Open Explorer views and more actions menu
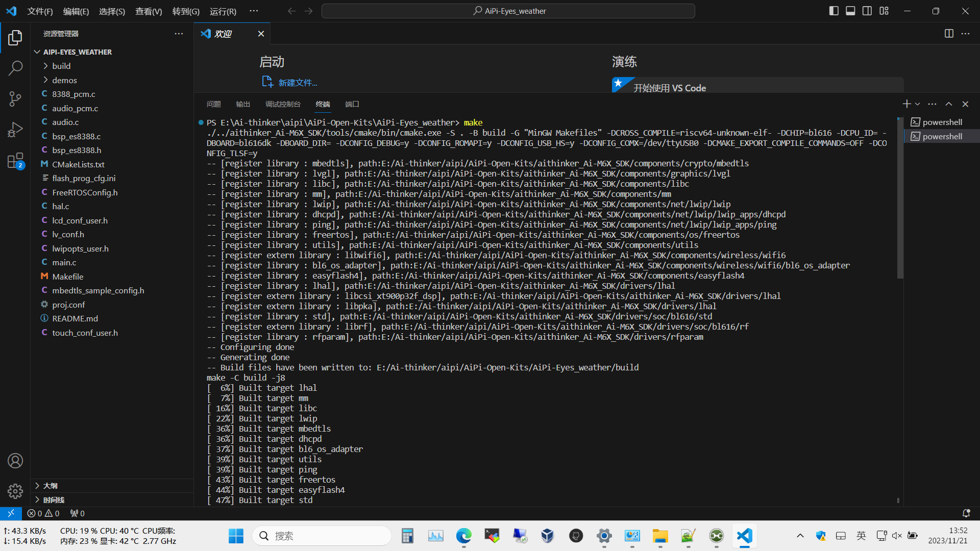 (x=179, y=34)
